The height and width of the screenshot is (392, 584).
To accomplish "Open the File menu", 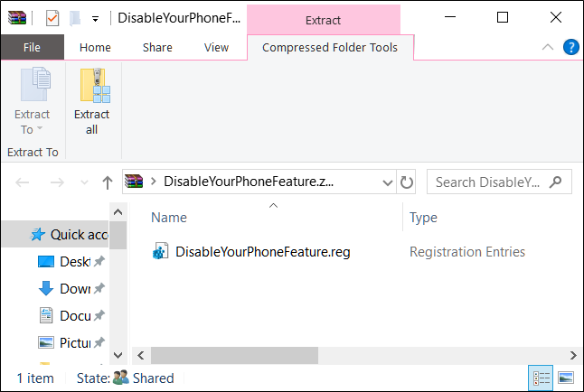I will click(x=32, y=48).
